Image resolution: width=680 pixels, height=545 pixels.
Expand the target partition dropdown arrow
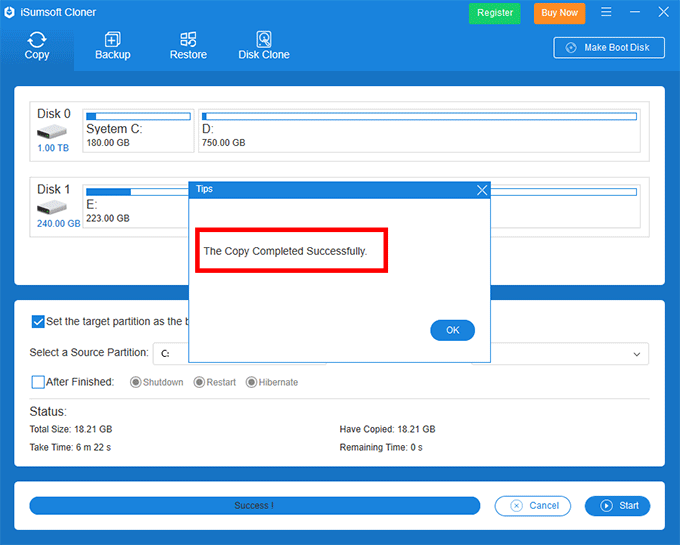pyautogui.click(x=637, y=354)
